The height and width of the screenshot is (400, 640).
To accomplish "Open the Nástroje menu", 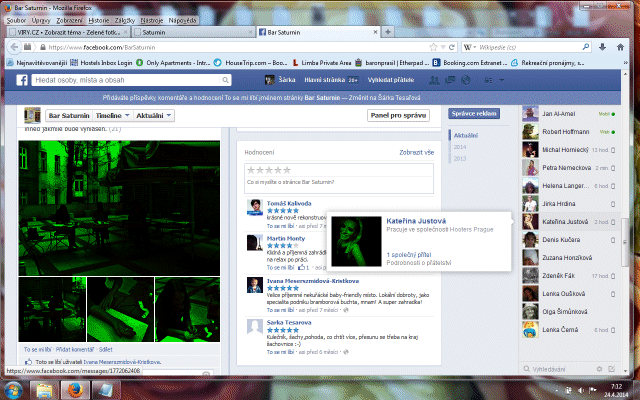I will 152,20.
